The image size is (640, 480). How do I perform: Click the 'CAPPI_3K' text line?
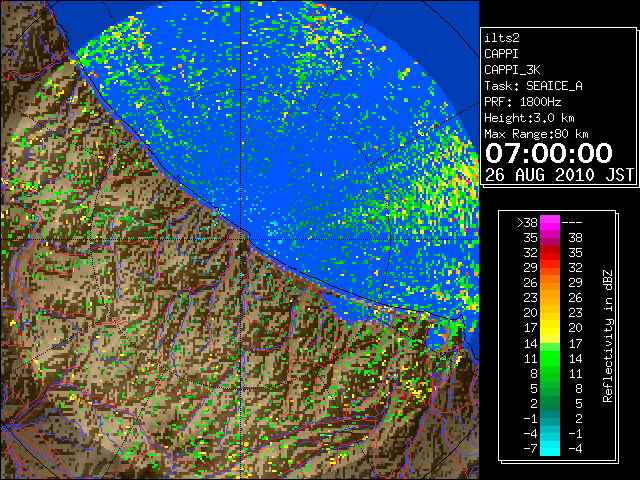click(x=512, y=70)
